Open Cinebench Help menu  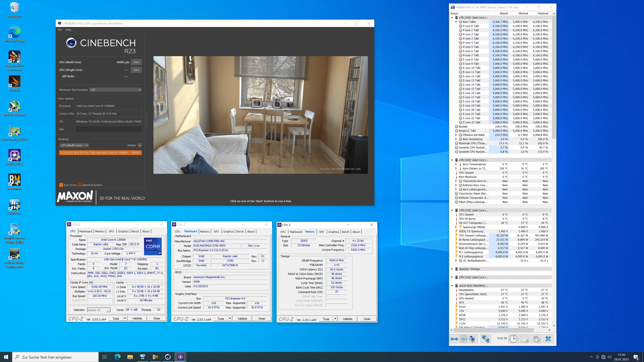tap(68, 29)
